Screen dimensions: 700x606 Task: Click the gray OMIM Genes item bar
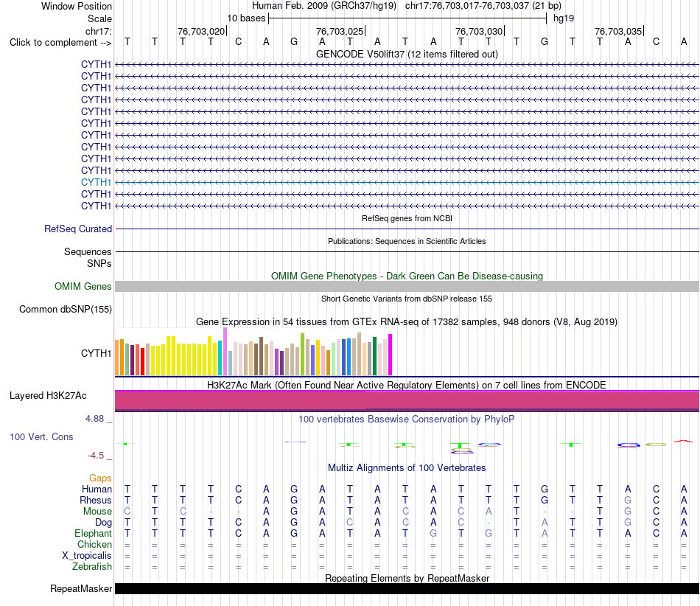407,286
